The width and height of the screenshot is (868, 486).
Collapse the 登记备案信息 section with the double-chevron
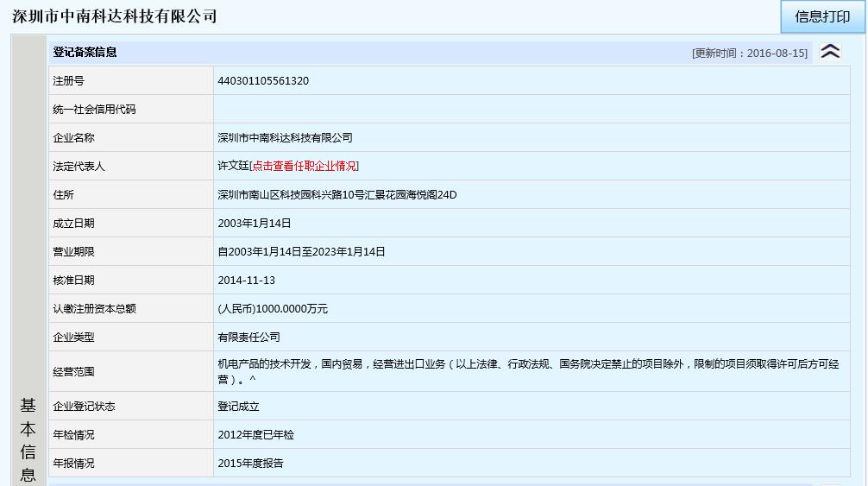[830, 52]
